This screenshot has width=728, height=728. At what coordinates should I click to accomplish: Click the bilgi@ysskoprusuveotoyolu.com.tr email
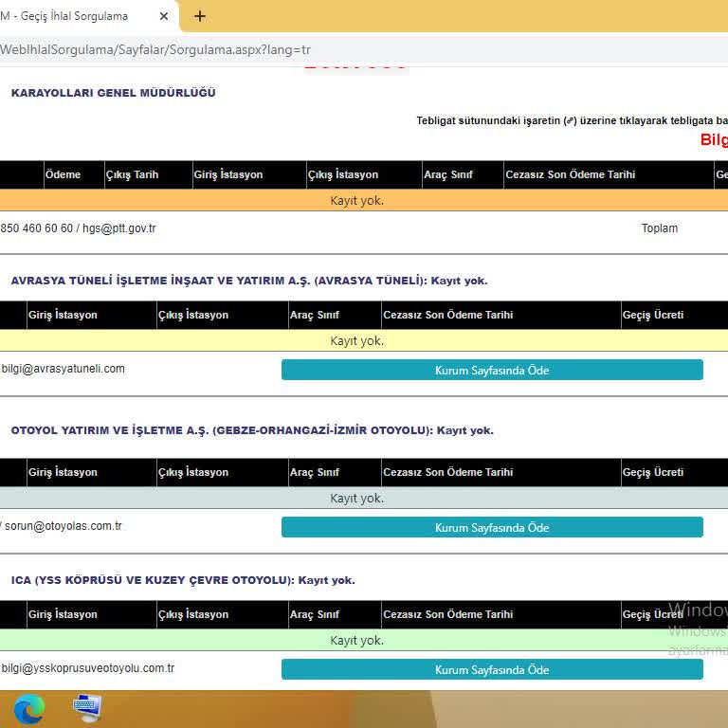click(88, 668)
